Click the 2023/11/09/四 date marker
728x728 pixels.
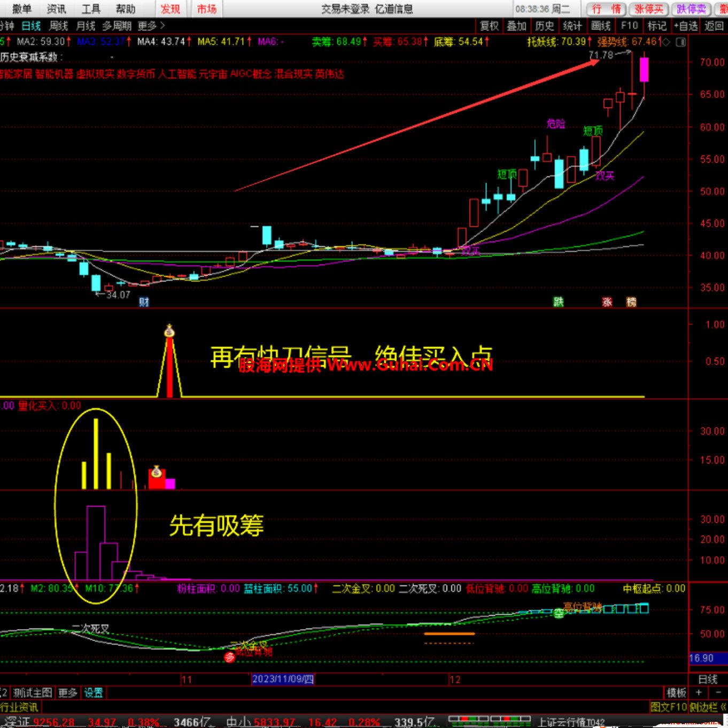point(283,679)
